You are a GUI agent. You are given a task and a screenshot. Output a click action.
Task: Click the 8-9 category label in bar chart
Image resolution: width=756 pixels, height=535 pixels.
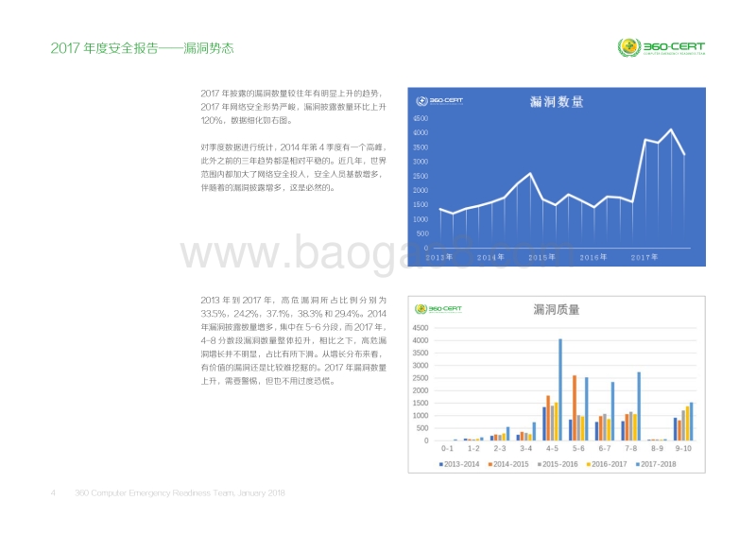[x=657, y=449]
